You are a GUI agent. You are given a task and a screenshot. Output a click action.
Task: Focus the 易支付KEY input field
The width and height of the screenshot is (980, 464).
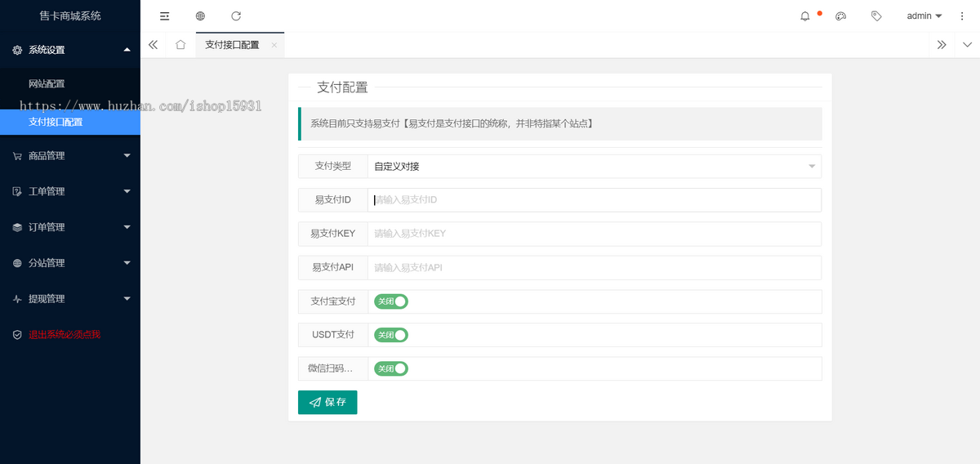click(x=595, y=233)
